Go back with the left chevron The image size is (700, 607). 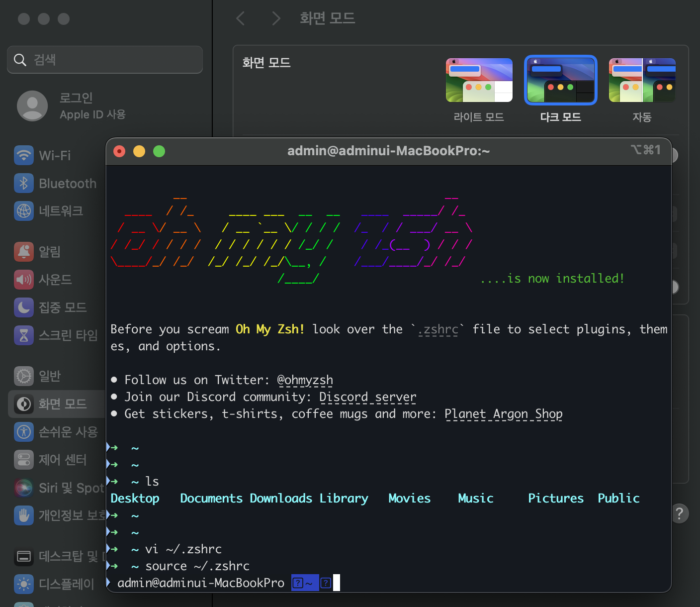point(241,19)
